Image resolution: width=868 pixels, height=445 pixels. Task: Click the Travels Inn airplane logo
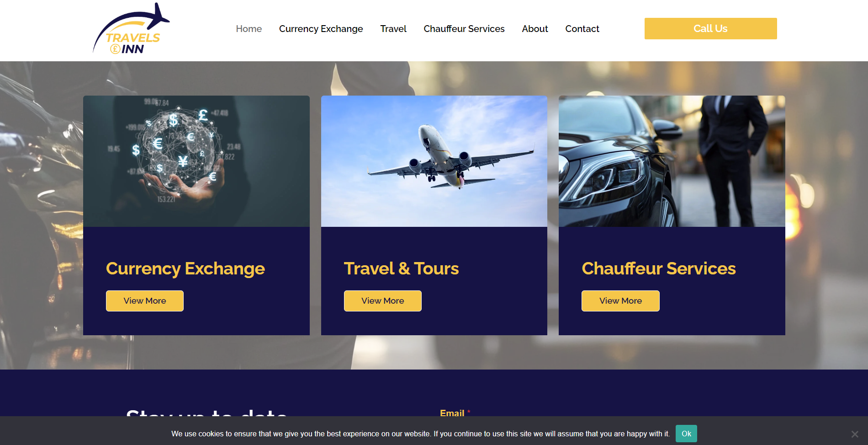[131, 29]
